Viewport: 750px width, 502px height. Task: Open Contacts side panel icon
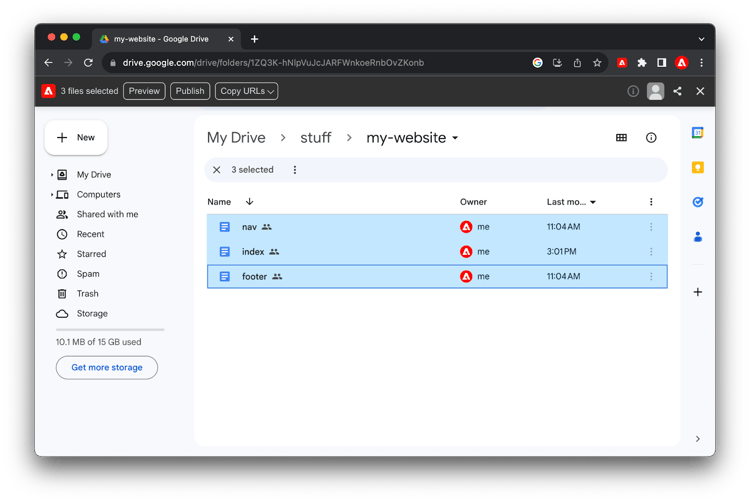pyautogui.click(x=698, y=237)
